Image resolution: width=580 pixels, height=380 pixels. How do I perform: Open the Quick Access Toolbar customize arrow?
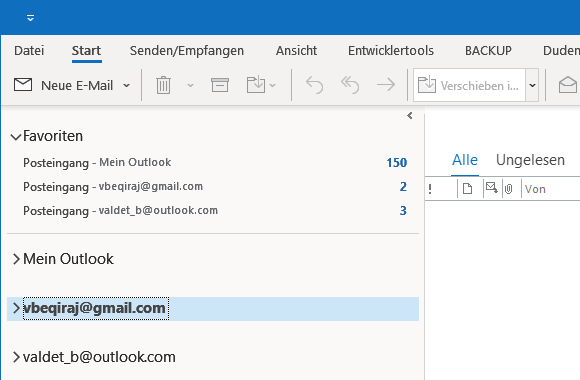pos(31,17)
